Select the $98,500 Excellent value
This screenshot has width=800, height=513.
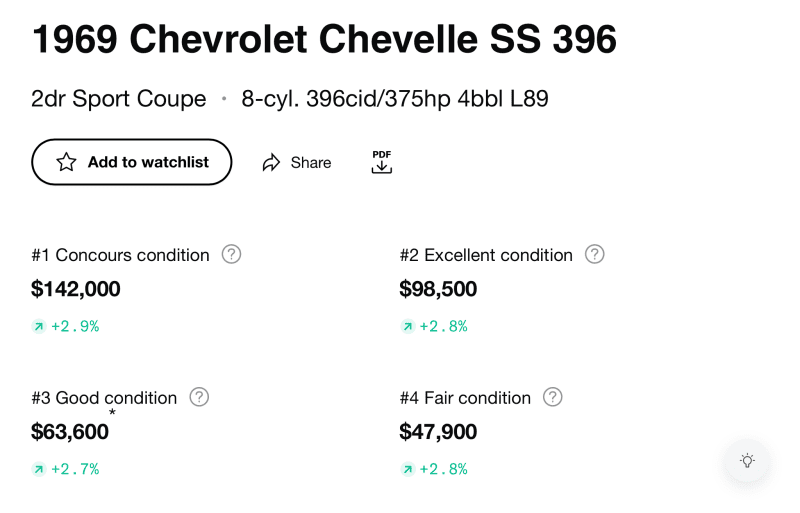coord(438,289)
